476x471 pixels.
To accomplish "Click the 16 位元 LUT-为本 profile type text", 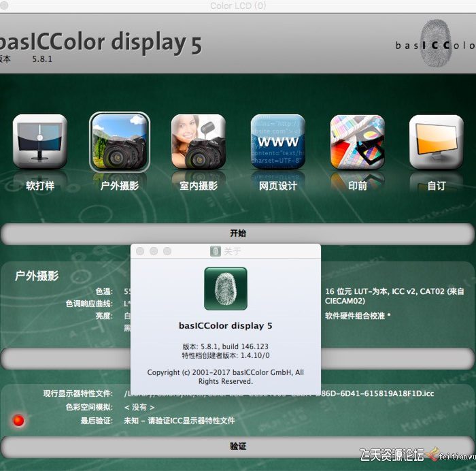I will (x=394, y=296).
